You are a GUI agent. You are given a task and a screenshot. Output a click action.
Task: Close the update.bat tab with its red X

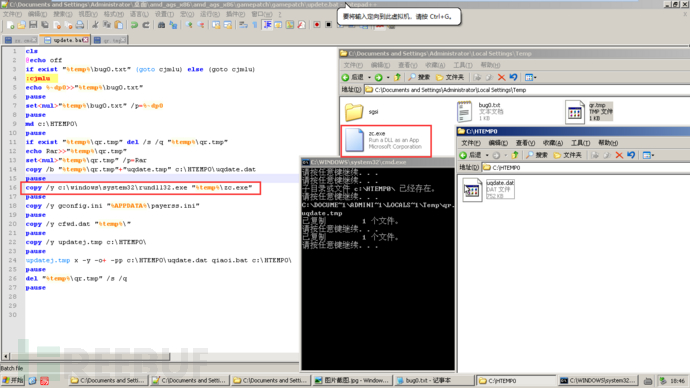point(85,40)
